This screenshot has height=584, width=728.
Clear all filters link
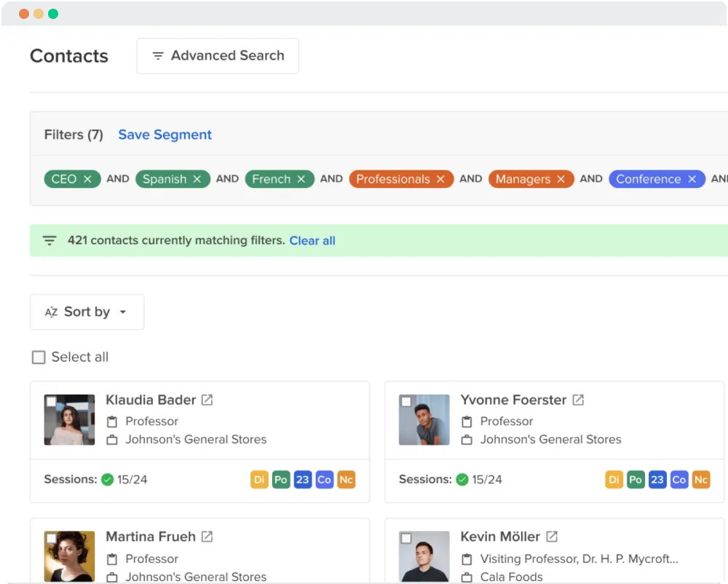(312, 240)
